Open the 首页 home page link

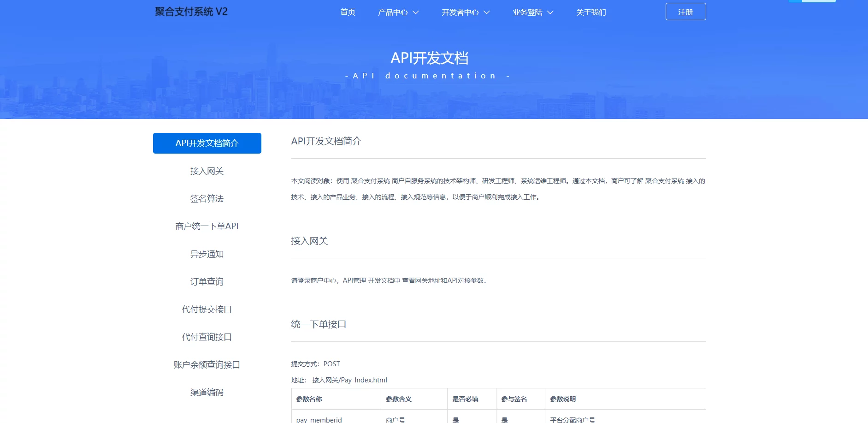tap(348, 12)
